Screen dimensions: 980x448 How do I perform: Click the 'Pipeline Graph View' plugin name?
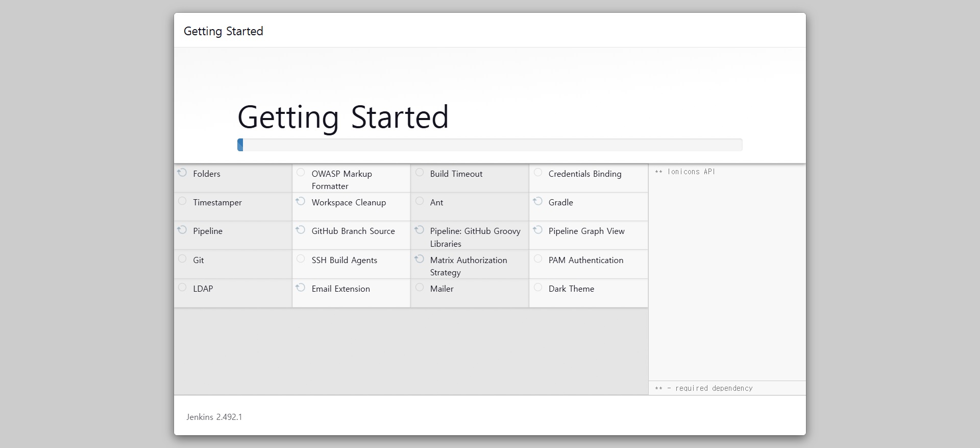pos(586,231)
